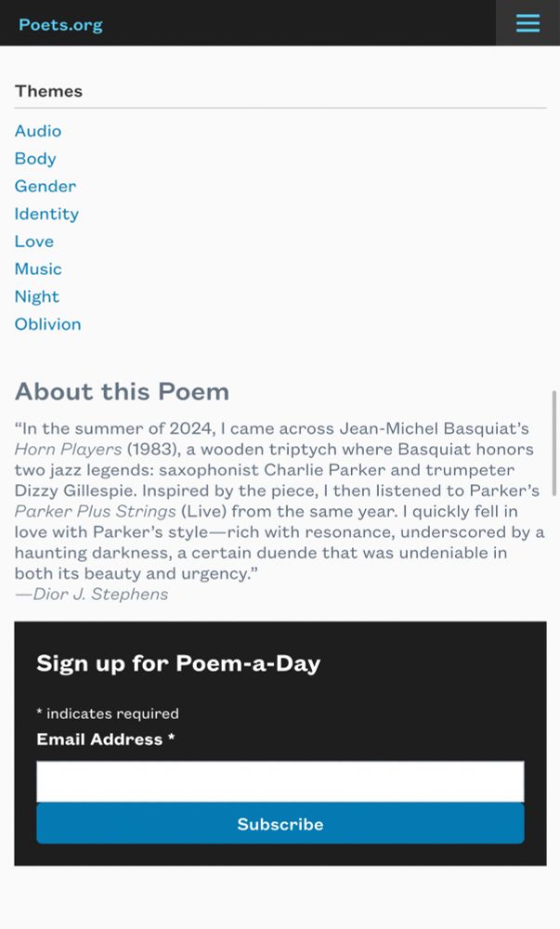Open the Music theme link
560x929 pixels.
[x=38, y=269]
